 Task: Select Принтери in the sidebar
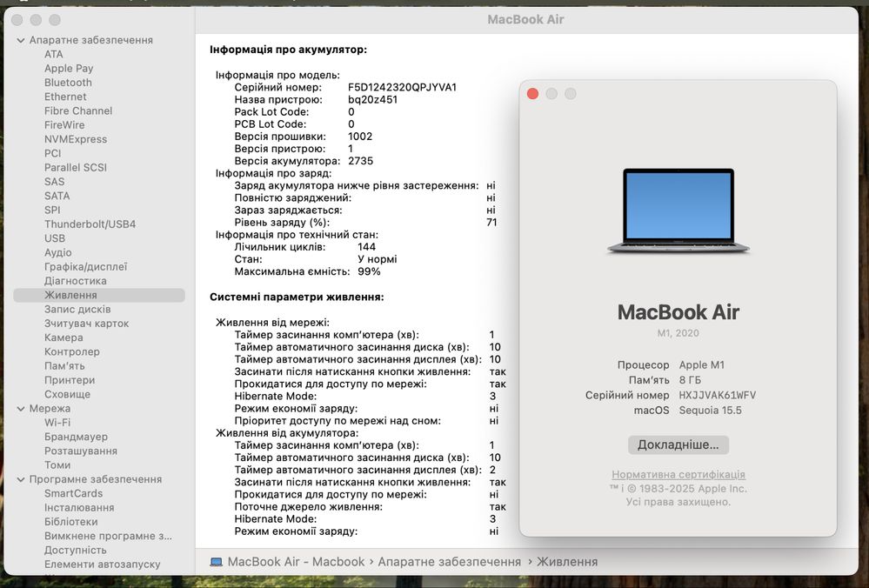click(x=70, y=380)
